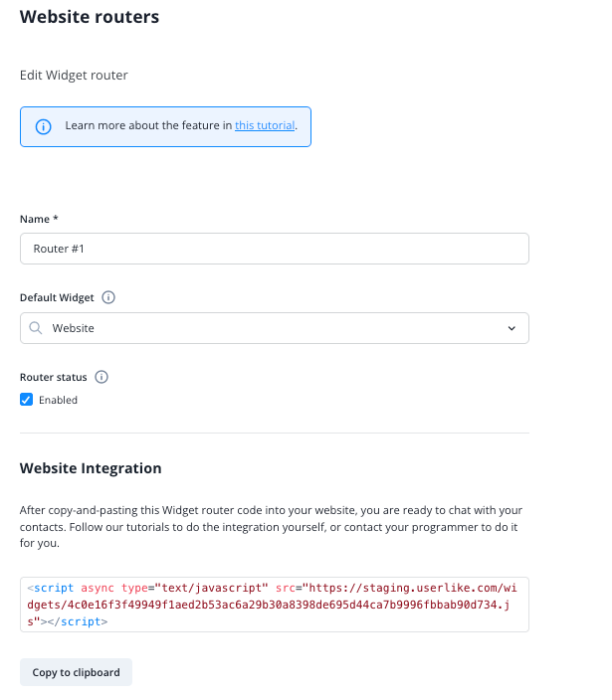Click the Router status label text
Image resolution: width=612 pixels, height=700 pixels.
pos(53,377)
